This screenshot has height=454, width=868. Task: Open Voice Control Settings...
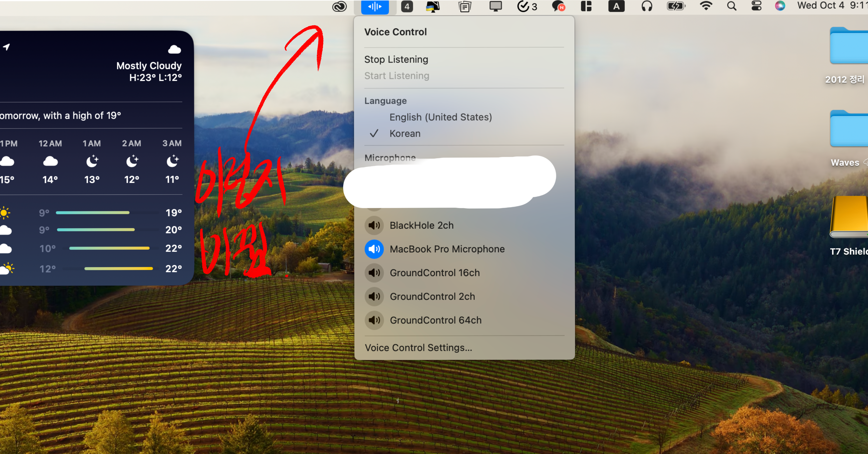click(x=418, y=347)
